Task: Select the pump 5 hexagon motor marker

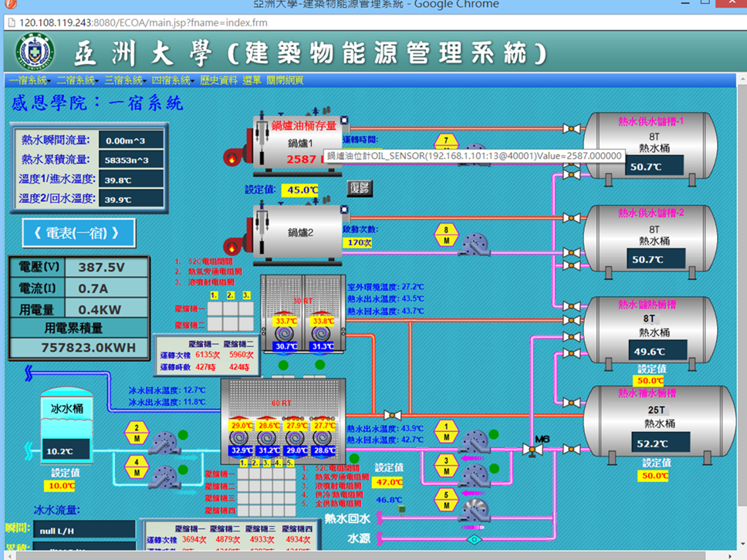Action: tap(446, 500)
